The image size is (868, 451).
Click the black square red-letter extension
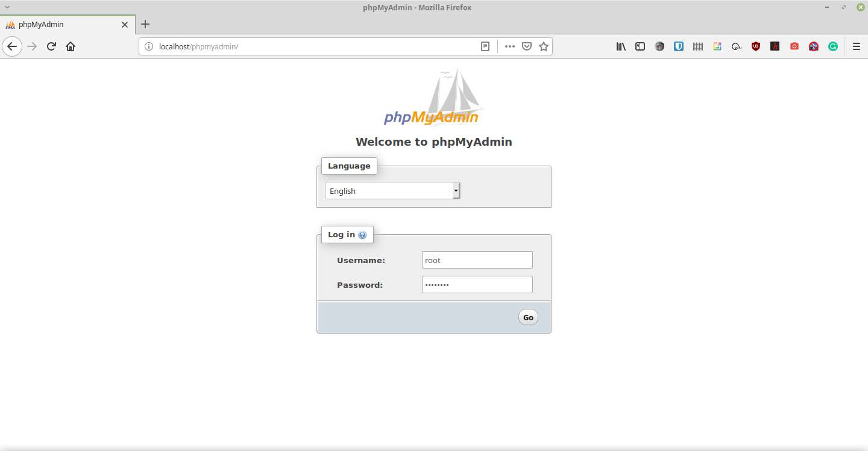[775, 46]
